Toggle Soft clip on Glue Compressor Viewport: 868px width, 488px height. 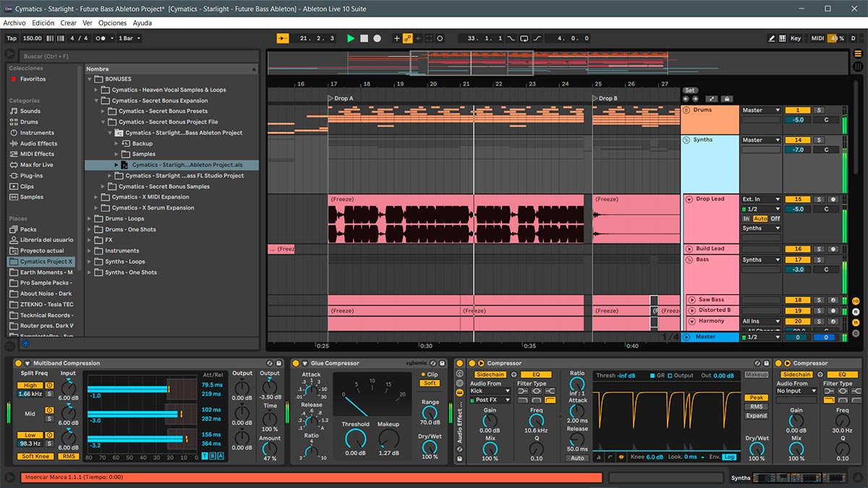[430, 383]
